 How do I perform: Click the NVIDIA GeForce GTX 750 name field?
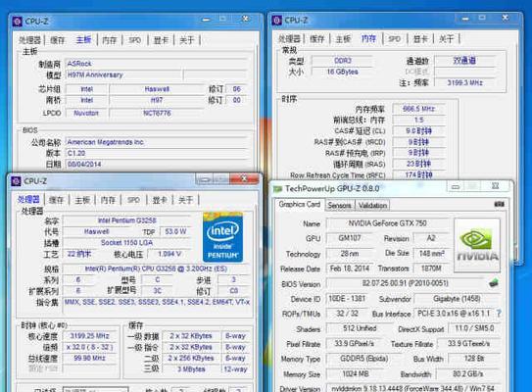click(387, 223)
